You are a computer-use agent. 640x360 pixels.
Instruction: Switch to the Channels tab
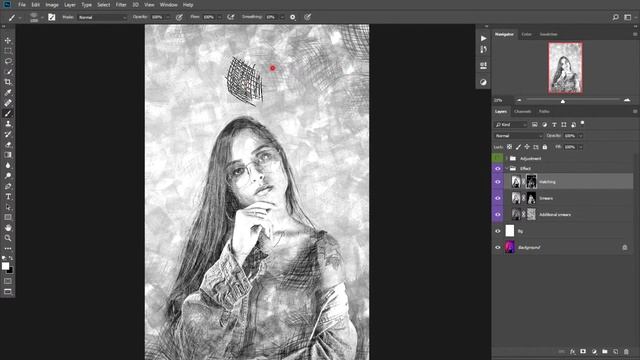pos(522,111)
